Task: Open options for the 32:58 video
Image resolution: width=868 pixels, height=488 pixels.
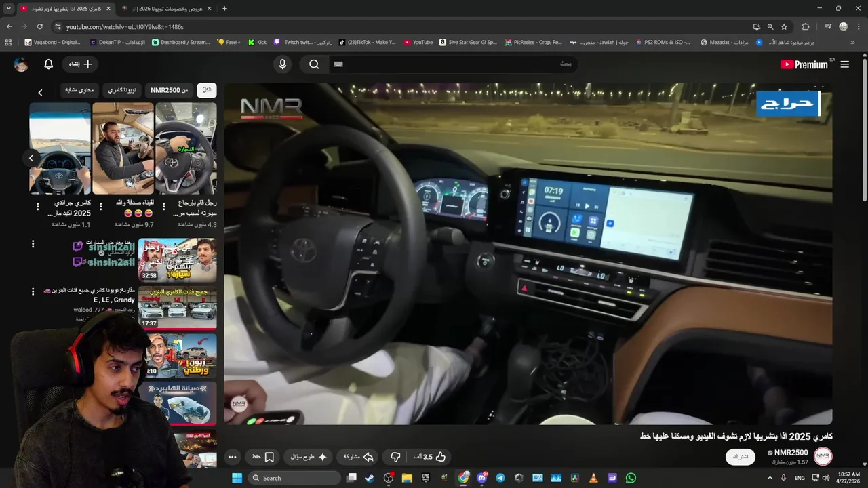Action: 33,244
